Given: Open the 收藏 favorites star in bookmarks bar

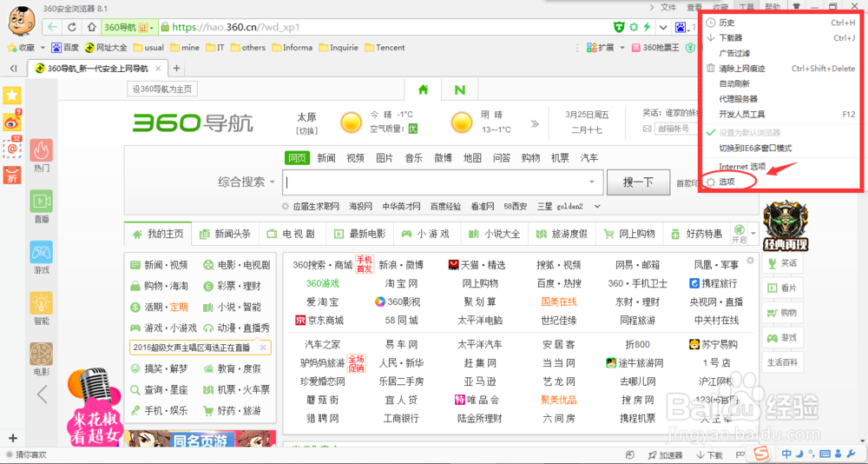Looking at the screenshot, I should click(21, 48).
